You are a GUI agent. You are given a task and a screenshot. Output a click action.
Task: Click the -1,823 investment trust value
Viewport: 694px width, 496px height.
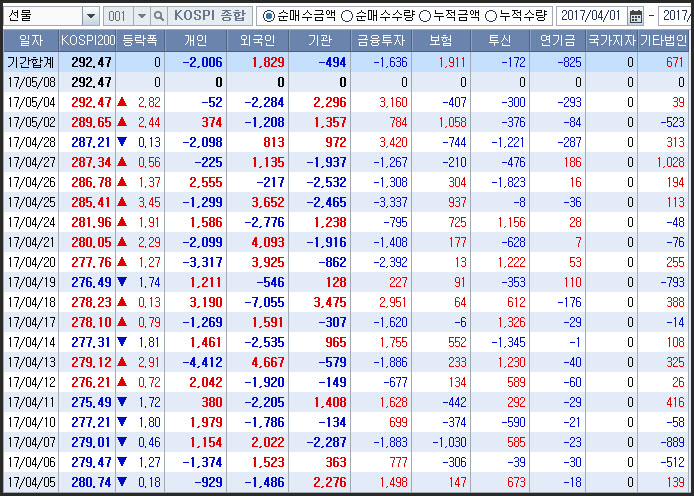coord(508,182)
